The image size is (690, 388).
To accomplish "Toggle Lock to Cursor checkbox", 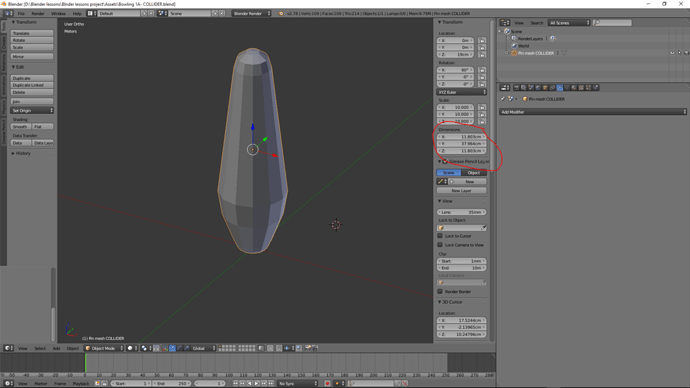I will point(440,236).
